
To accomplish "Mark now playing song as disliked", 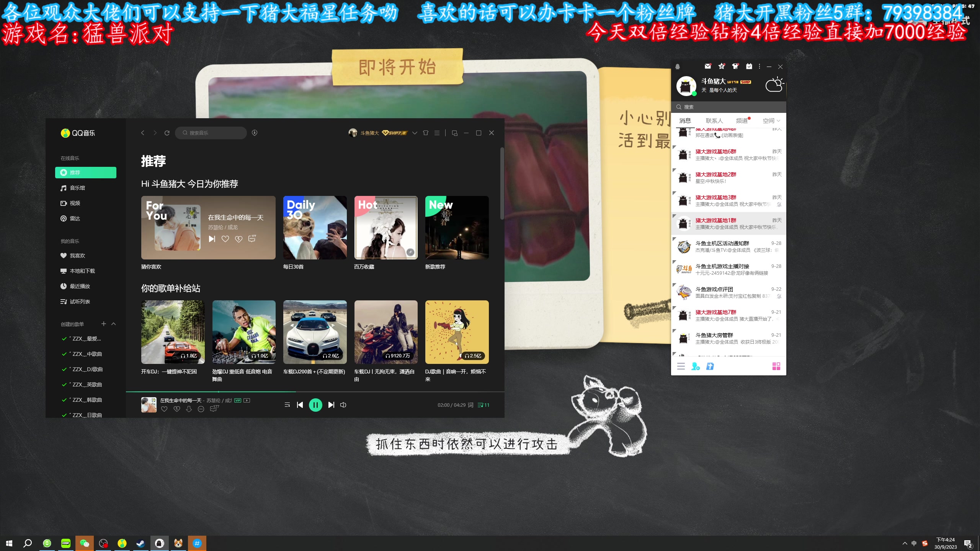I will click(x=176, y=409).
